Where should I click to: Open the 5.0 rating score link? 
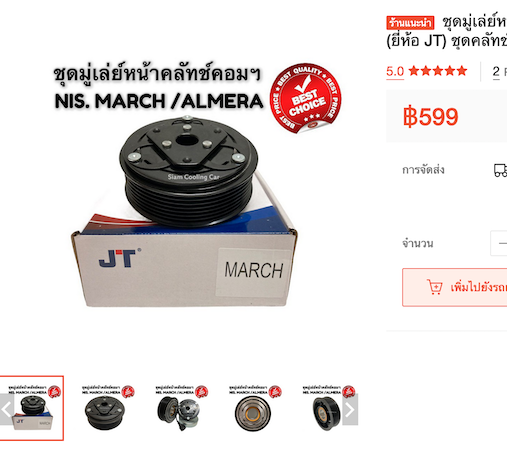[395, 71]
